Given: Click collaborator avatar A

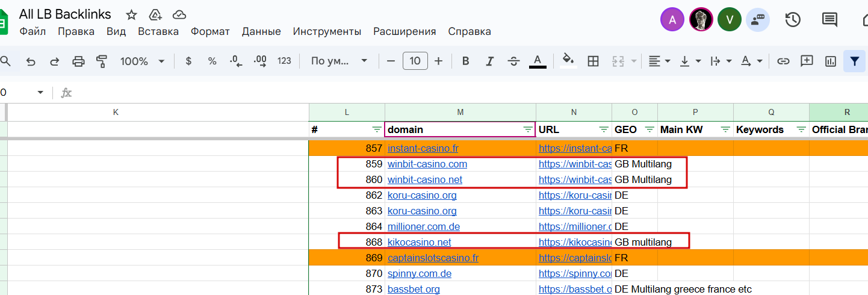Looking at the screenshot, I should point(672,20).
